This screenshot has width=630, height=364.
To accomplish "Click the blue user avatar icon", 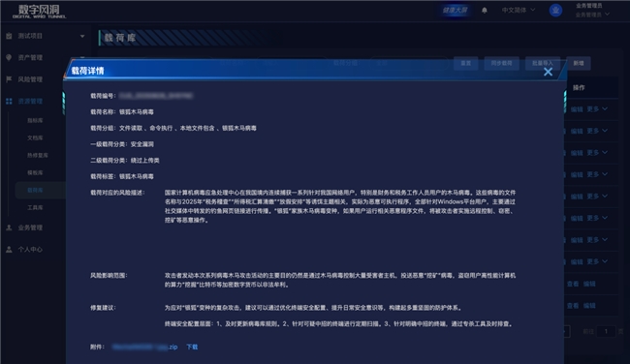I will [x=555, y=11].
